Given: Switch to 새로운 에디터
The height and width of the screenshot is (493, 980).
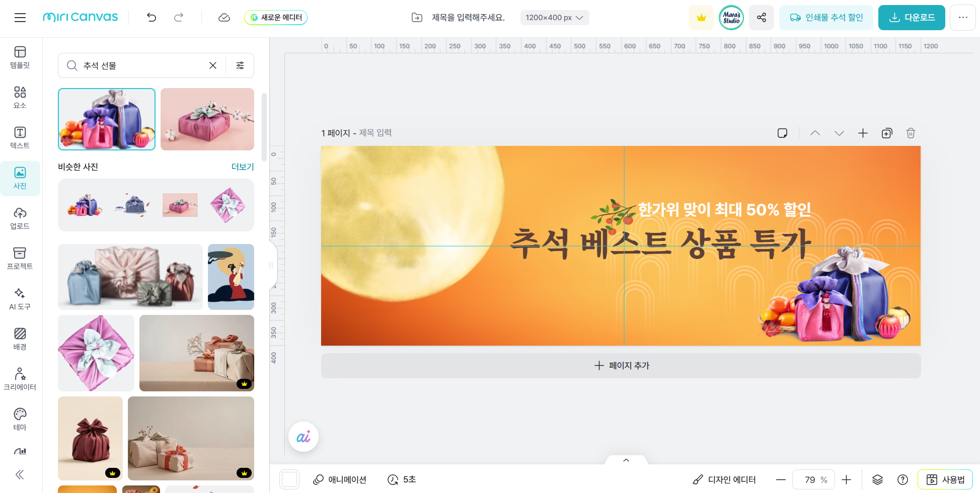Looking at the screenshot, I should [x=275, y=17].
